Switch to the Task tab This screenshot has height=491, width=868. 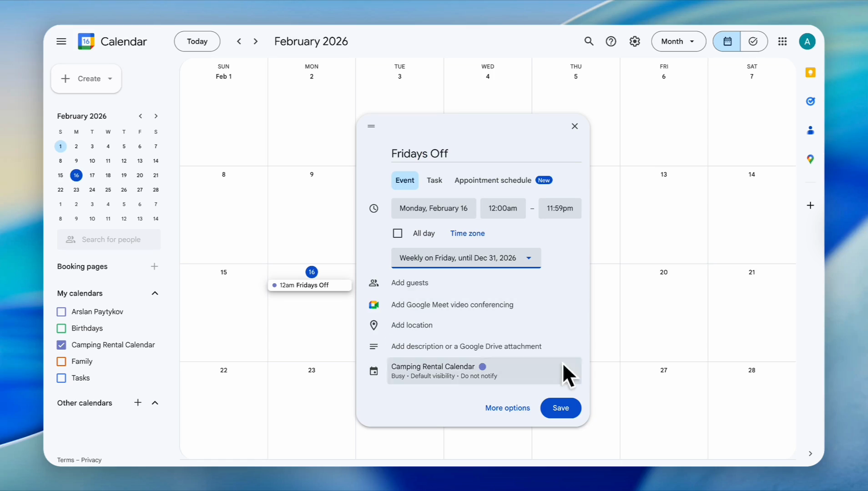[434, 180]
